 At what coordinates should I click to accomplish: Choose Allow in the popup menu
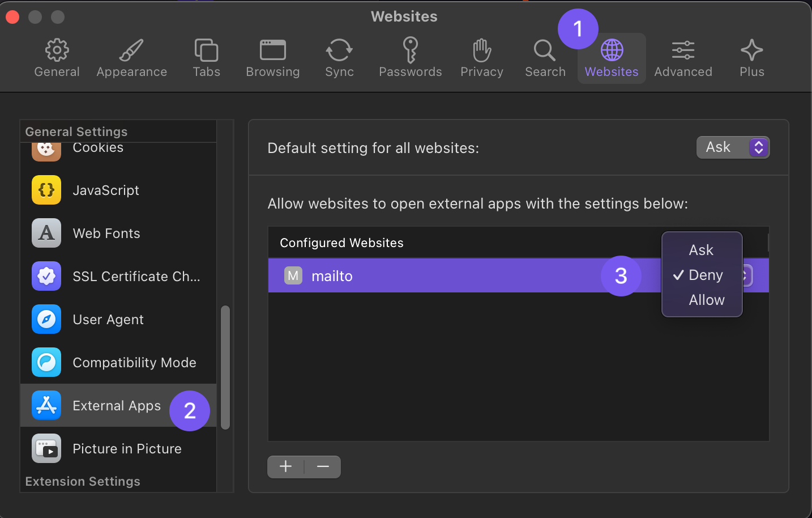tap(706, 300)
